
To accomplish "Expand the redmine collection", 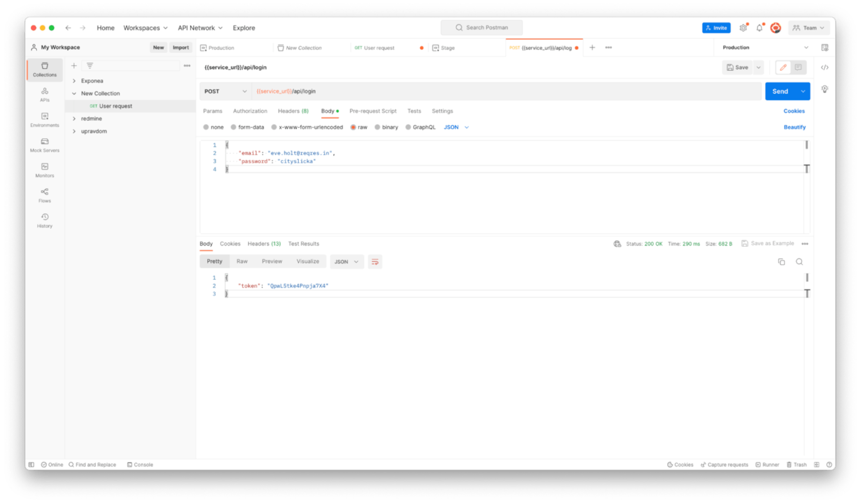I will pos(74,118).
